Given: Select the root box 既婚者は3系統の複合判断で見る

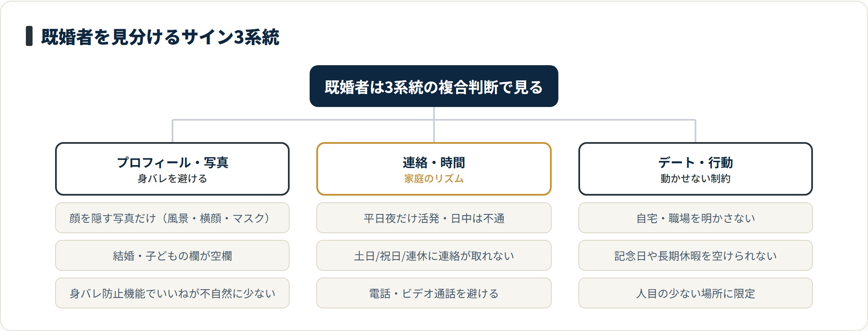Looking at the screenshot, I should coord(434,86).
